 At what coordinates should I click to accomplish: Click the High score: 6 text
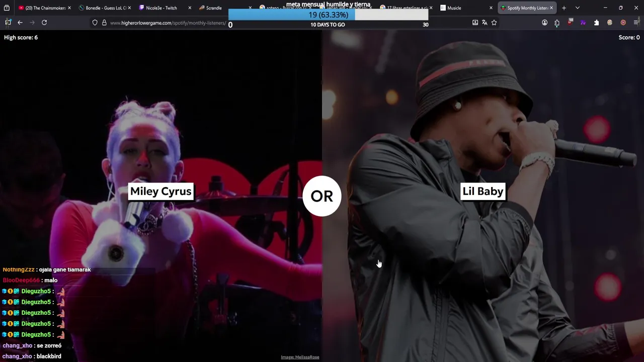(21, 37)
